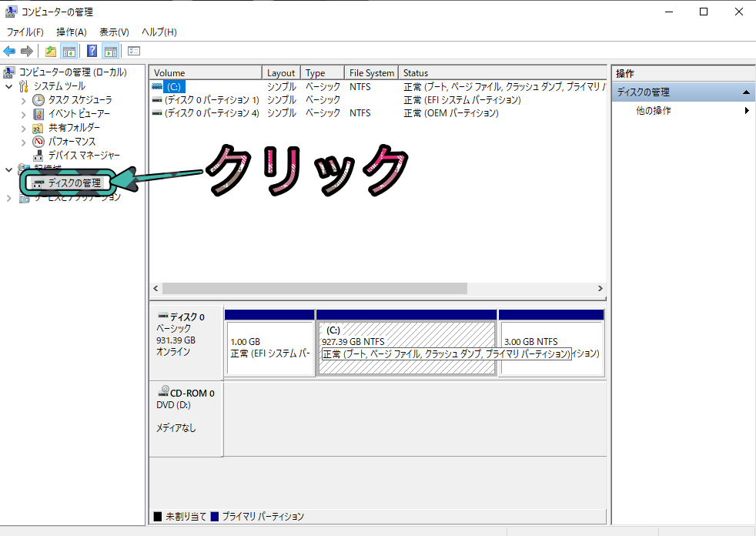The image size is (756, 536).
Task: Click the 操作 pane header
Action: [683, 73]
